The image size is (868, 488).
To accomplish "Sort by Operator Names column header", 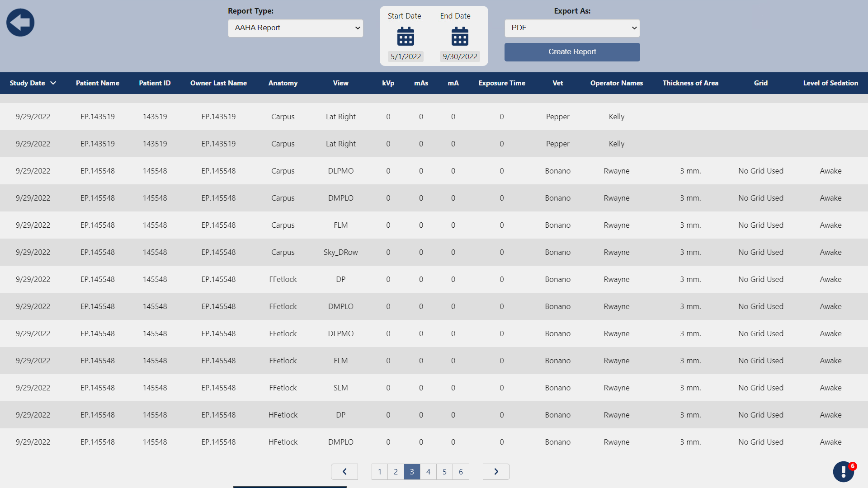I will [617, 83].
